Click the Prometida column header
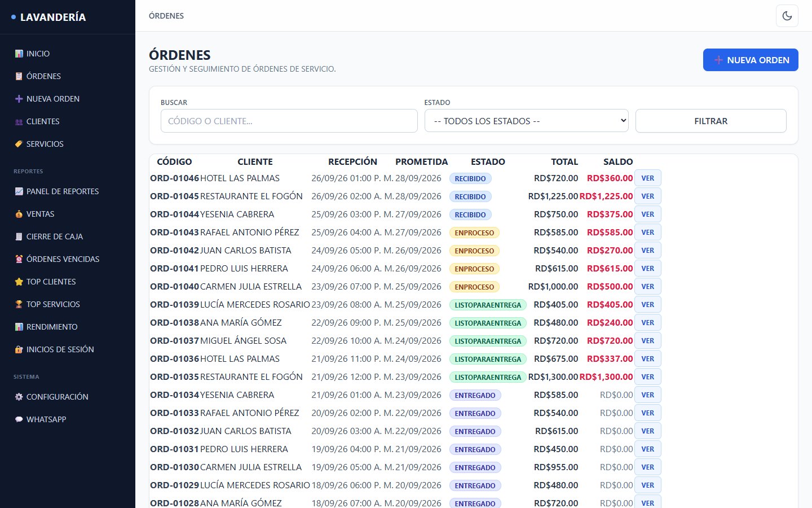812x508 pixels. (422, 161)
